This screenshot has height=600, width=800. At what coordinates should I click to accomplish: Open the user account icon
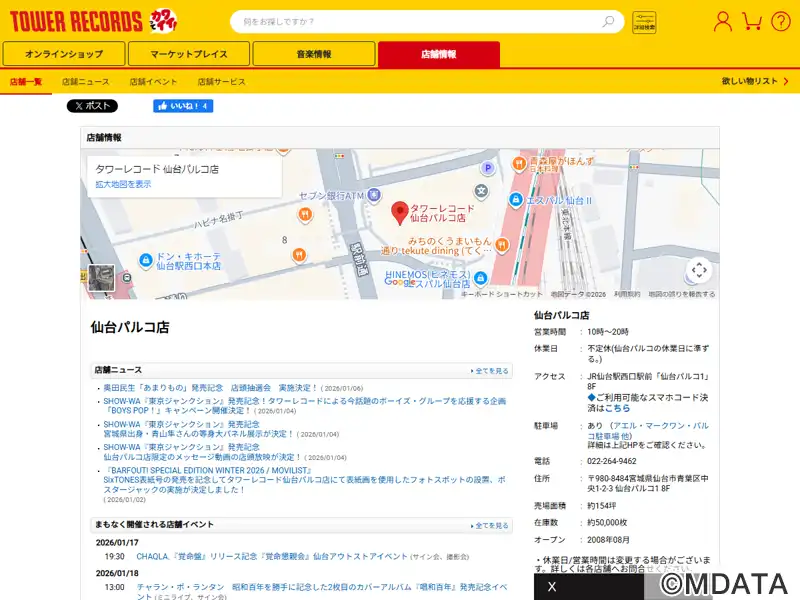tap(722, 21)
